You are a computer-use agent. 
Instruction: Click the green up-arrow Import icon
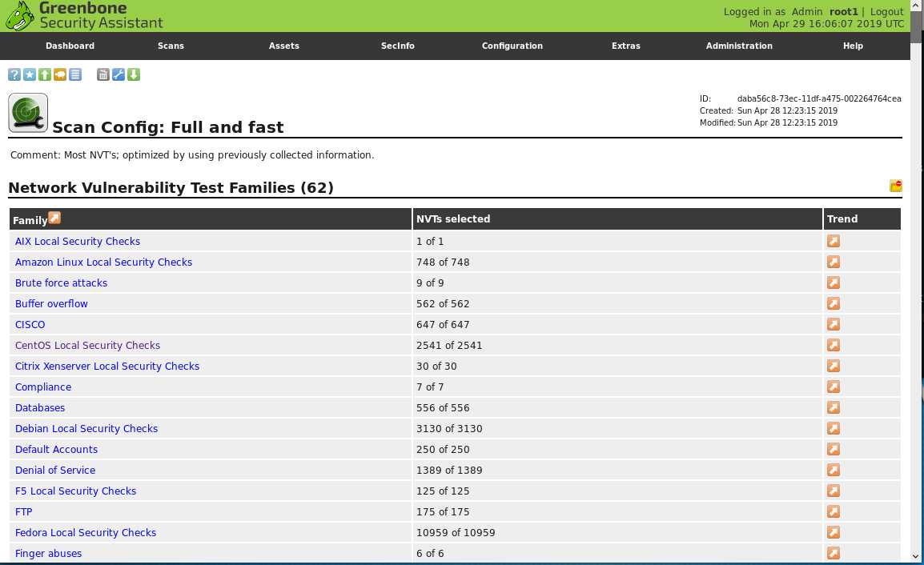45,74
